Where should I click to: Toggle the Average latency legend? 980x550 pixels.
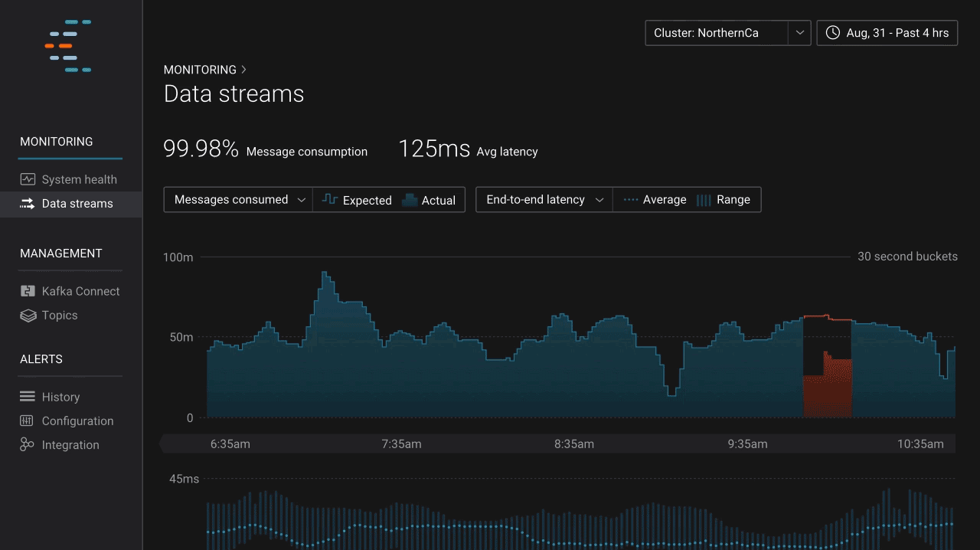[655, 200]
